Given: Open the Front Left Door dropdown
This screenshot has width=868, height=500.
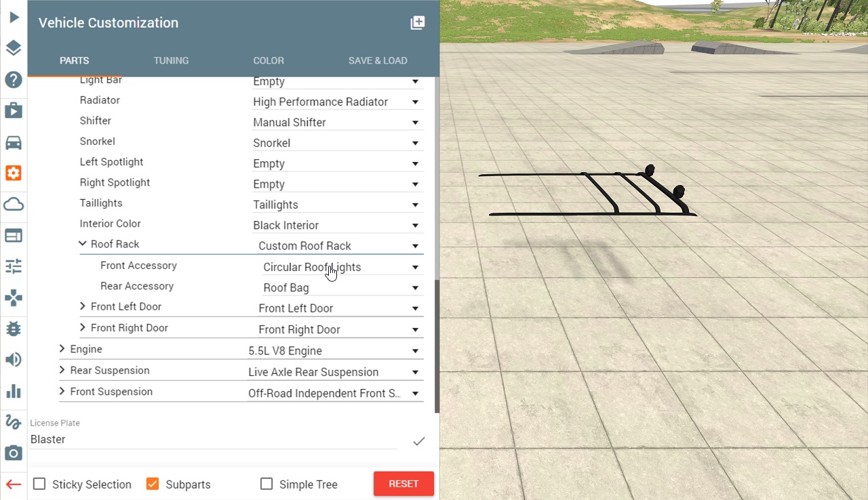Looking at the screenshot, I should [340, 308].
